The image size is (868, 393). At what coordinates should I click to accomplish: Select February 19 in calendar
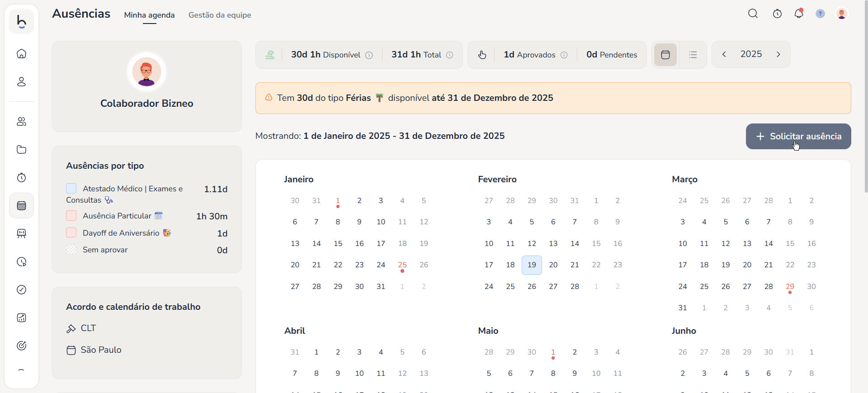coord(532,265)
